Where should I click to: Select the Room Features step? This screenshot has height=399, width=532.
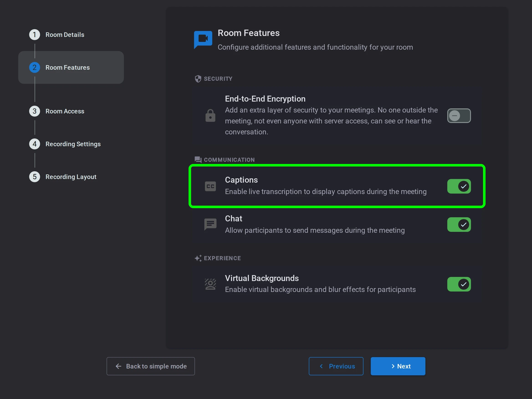pyautogui.click(x=71, y=67)
